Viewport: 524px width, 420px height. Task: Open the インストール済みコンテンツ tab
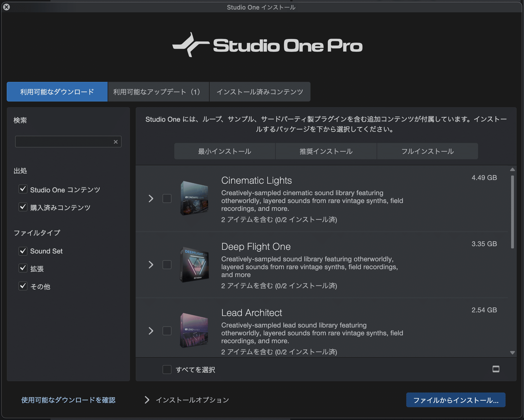point(260,92)
